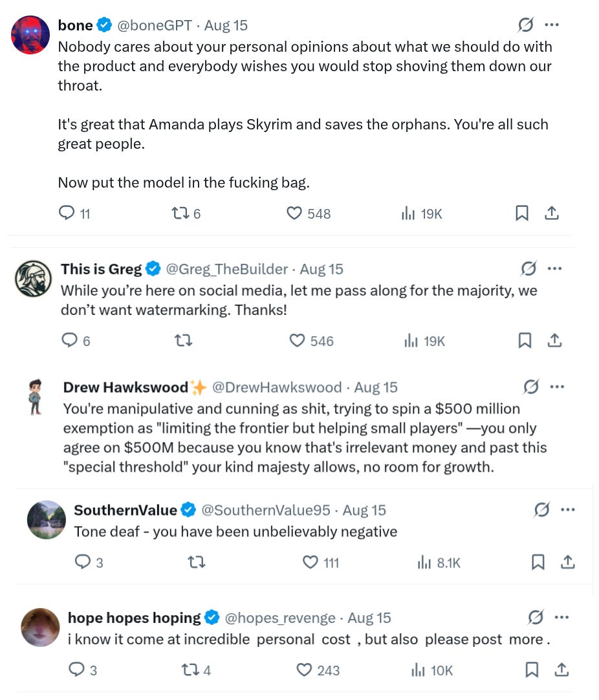This screenshot has height=700, width=599.
Task: Open @DrewHawkswood profile link
Action: tap(277, 388)
